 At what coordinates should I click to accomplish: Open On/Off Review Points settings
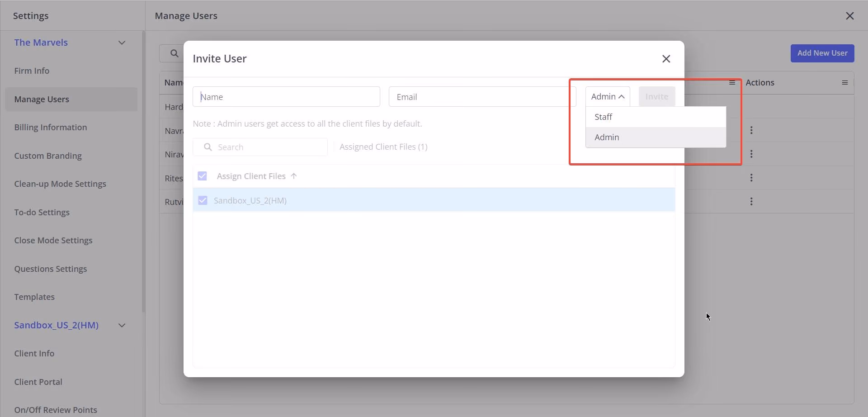pos(56,410)
